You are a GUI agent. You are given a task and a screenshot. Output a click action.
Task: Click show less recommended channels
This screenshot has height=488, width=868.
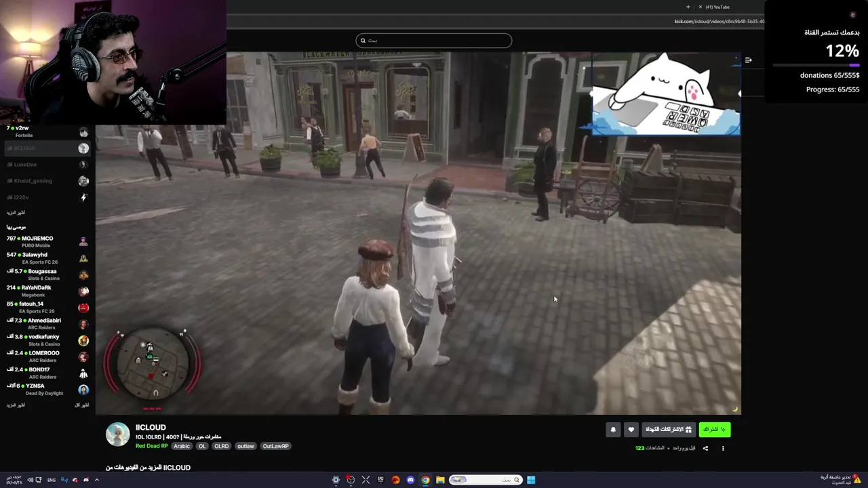[x=81, y=405]
